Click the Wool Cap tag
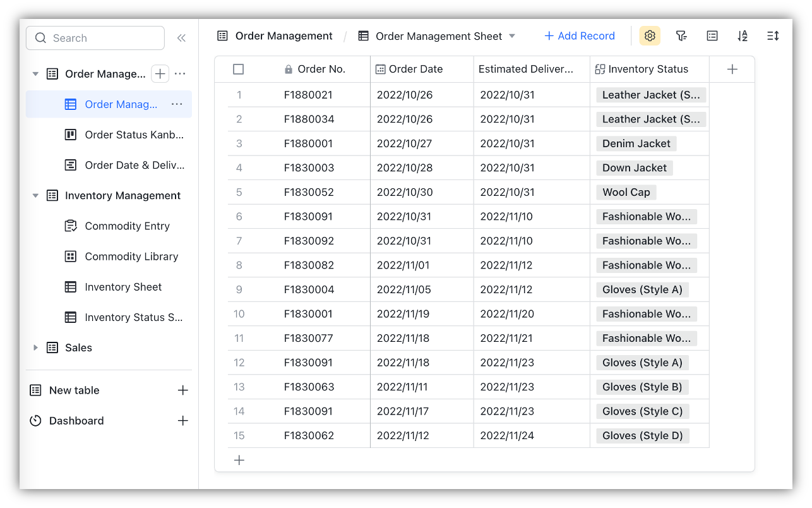The height and width of the screenshot is (508, 812). tap(626, 192)
